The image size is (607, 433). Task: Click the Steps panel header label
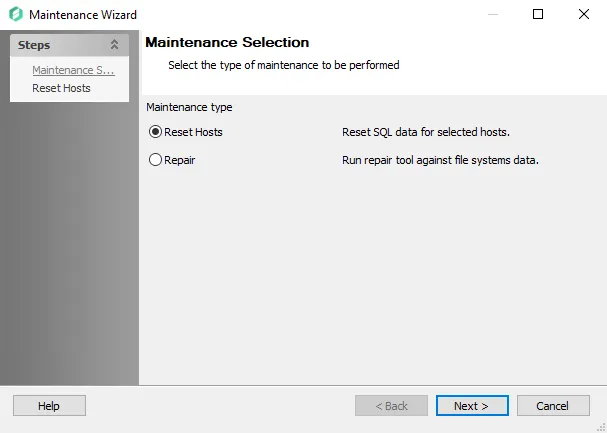coord(34,45)
